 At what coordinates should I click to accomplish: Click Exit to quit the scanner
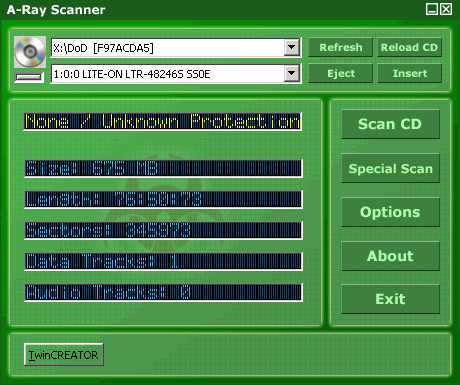coord(390,299)
